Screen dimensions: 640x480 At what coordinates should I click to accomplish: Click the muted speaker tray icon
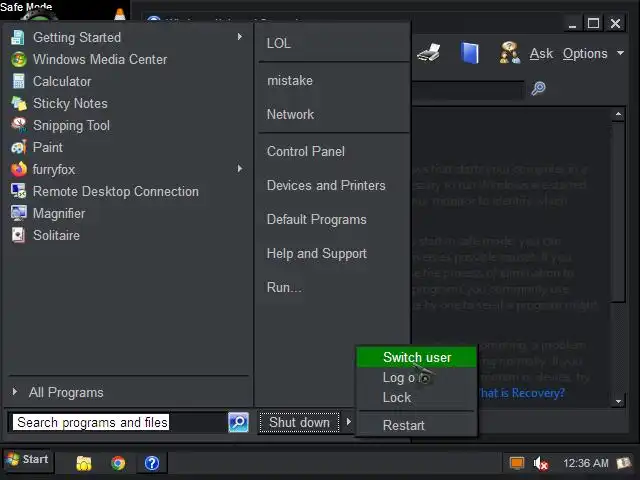point(541,463)
